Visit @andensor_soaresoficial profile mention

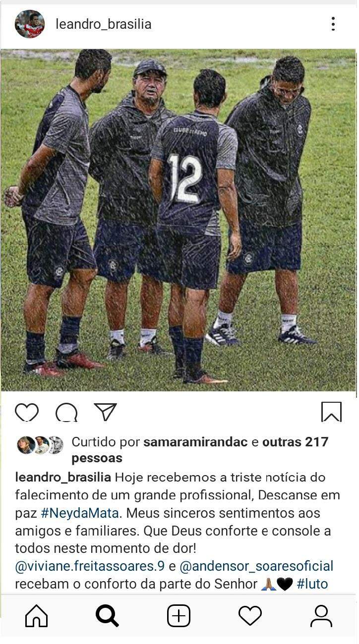[256, 566]
